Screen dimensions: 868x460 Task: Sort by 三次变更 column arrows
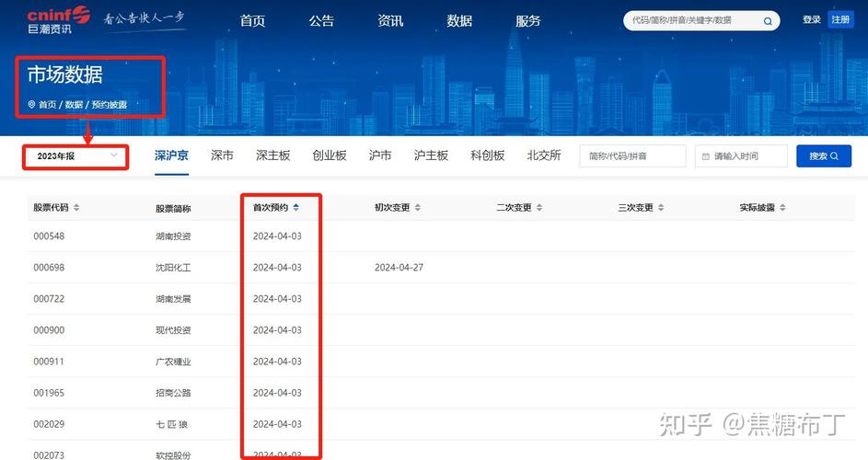pyautogui.click(x=661, y=208)
